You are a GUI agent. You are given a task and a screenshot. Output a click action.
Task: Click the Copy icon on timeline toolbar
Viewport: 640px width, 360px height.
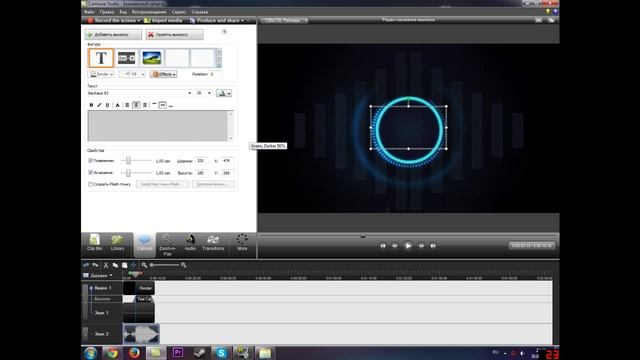(116, 265)
